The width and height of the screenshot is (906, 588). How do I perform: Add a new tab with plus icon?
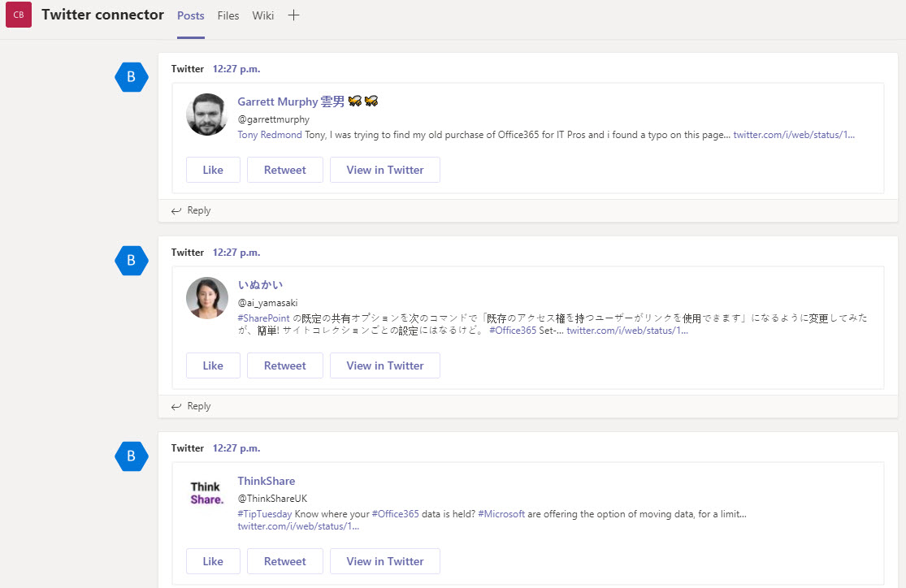tap(293, 15)
